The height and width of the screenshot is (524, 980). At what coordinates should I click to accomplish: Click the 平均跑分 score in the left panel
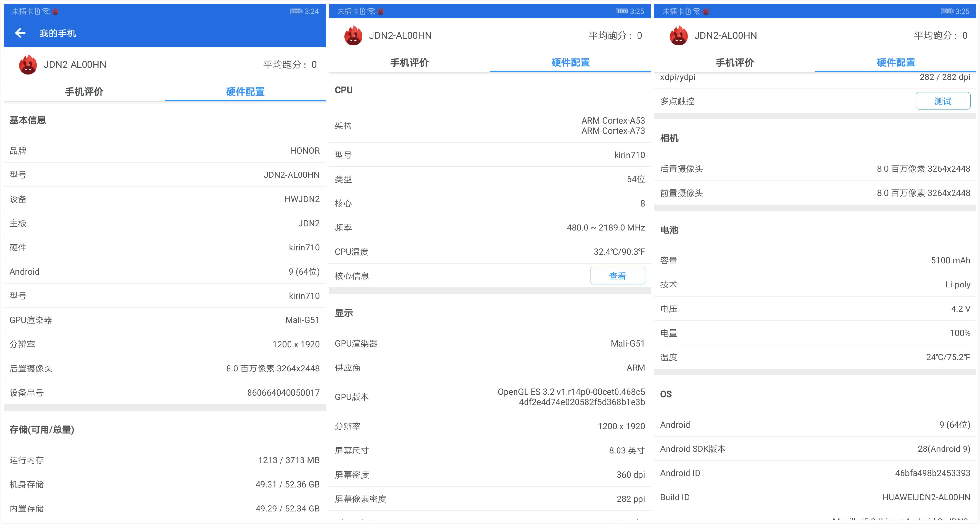pos(290,65)
